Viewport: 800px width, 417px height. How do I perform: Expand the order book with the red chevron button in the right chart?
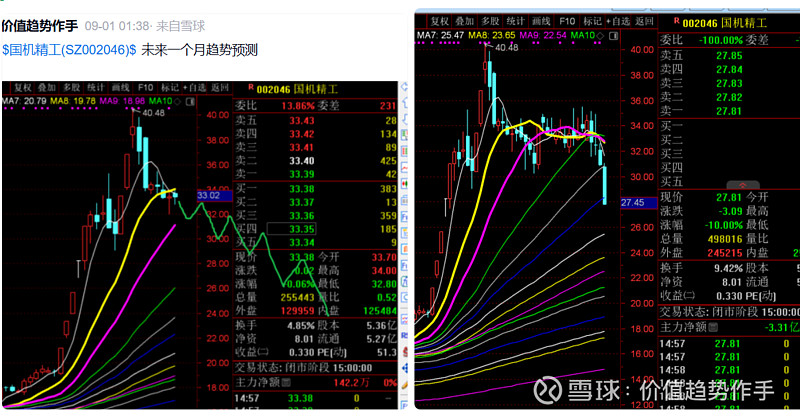pyautogui.click(x=743, y=185)
